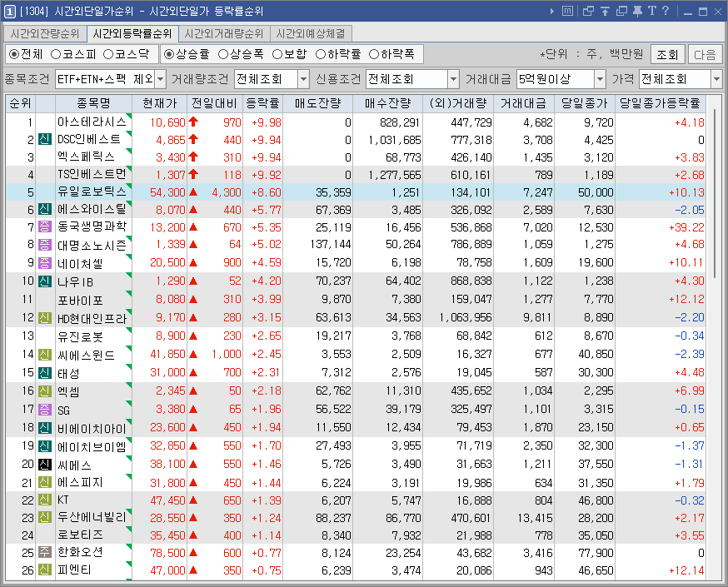The height and width of the screenshot is (587, 728).
Task: Click the black 신 badge on 씨메스 row
Action: (x=45, y=464)
